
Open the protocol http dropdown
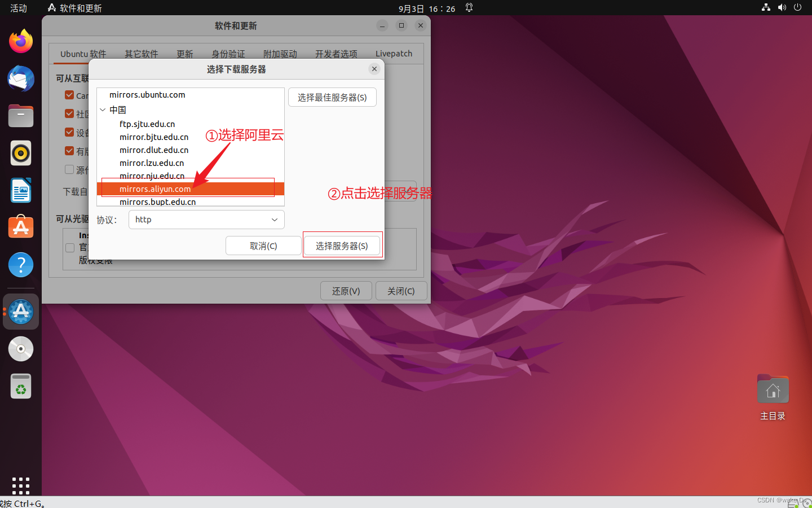point(206,220)
